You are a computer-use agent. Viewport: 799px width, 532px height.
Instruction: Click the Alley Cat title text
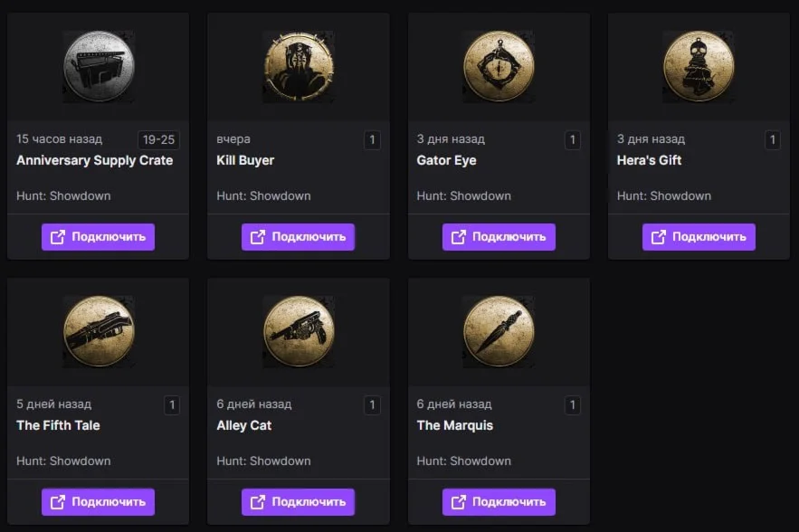(x=244, y=425)
